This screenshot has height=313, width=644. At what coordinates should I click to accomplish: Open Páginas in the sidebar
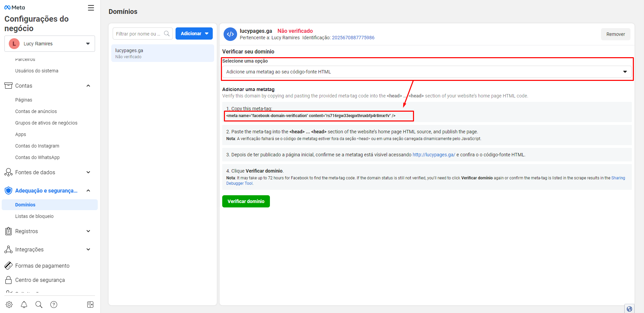[24, 100]
